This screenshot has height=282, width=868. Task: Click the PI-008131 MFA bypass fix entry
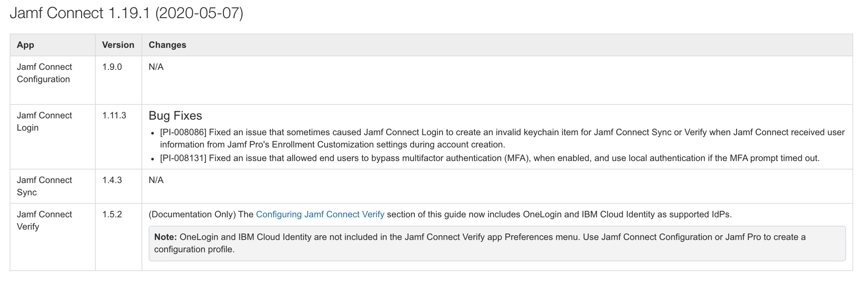point(490,158)
